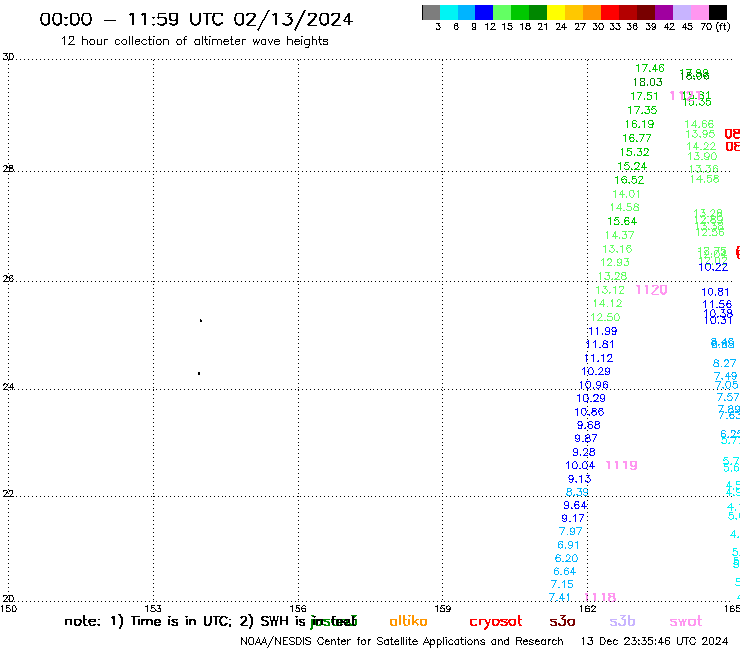Click the wave height value 13.12
Screen dimensions: 740x650
[x=610, y=290]
